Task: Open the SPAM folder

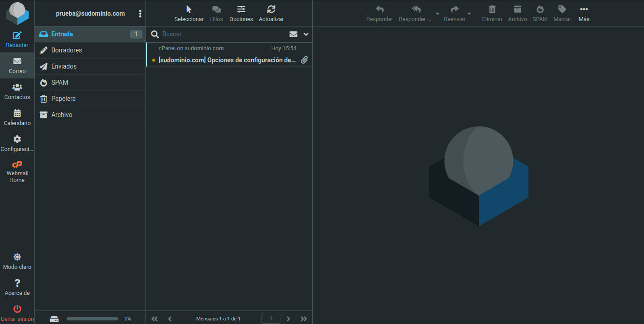Action: tap(90, 82)
